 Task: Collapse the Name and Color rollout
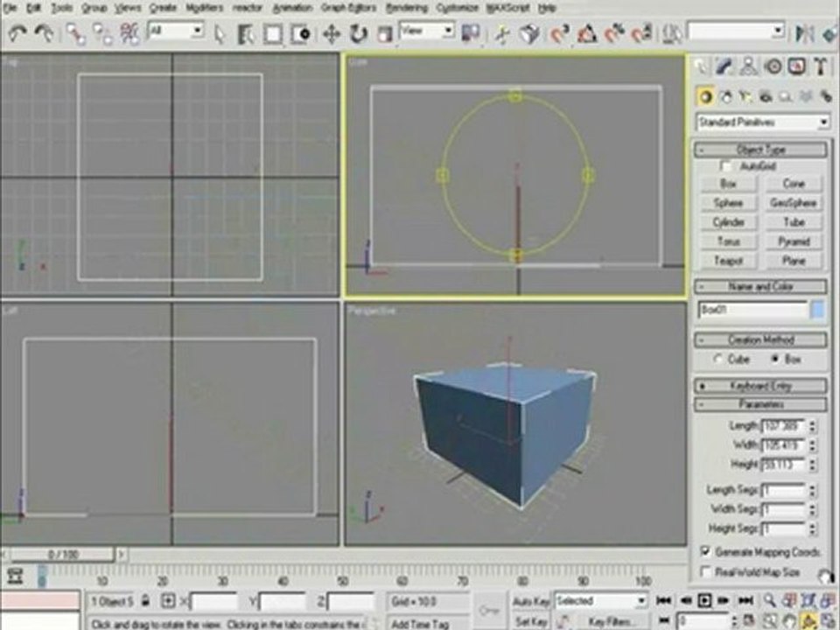pyautogui.click(x=760, y=286)
